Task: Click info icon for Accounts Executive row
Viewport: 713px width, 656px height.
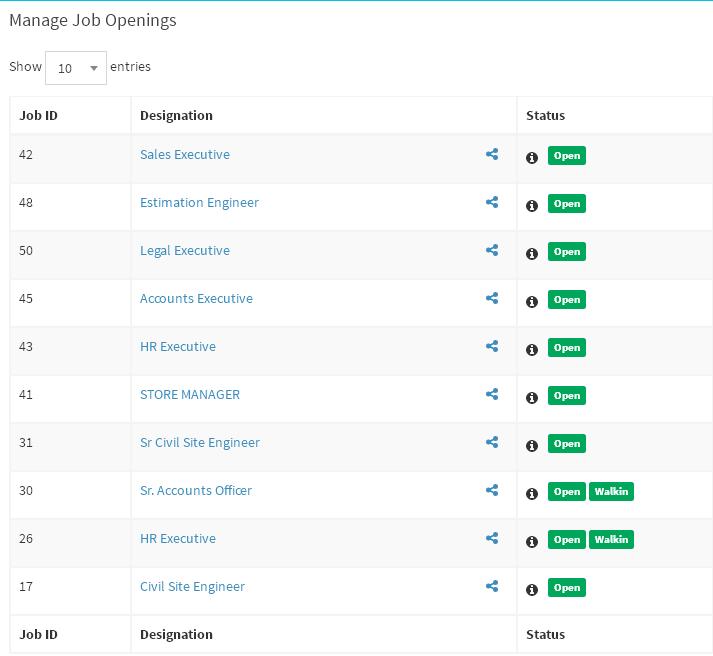Action: 532,302
